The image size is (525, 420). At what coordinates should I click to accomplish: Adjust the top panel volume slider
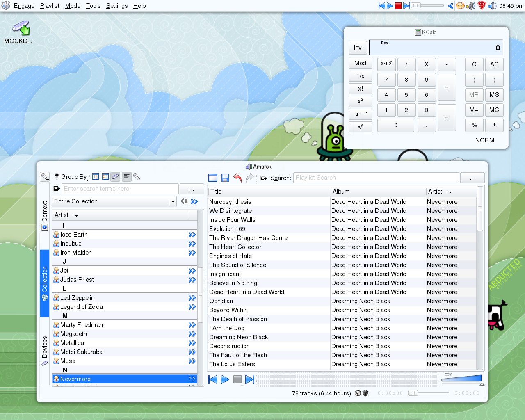point(427,6)
